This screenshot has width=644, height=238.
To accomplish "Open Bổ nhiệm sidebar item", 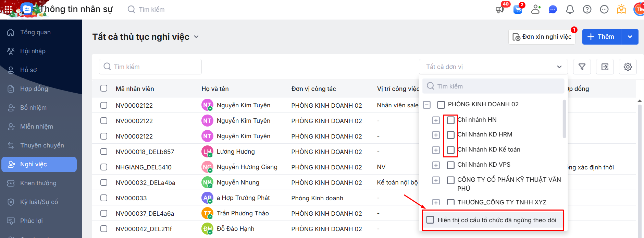I will [x=39, y=108].
